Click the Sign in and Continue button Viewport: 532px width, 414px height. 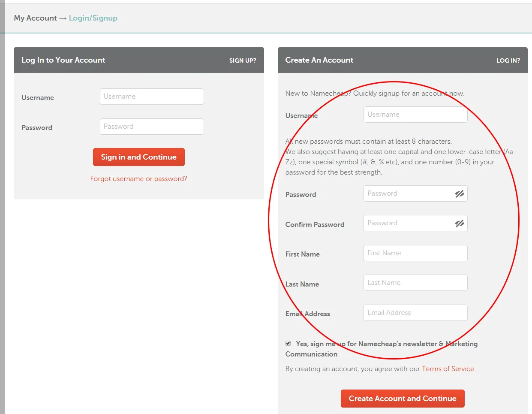point(138,157)
